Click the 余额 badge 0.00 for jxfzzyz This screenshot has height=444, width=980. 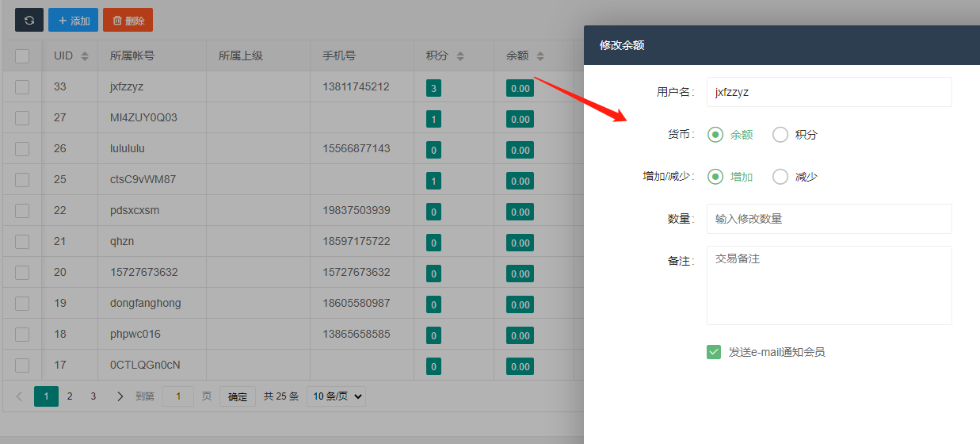coord(520,88)
